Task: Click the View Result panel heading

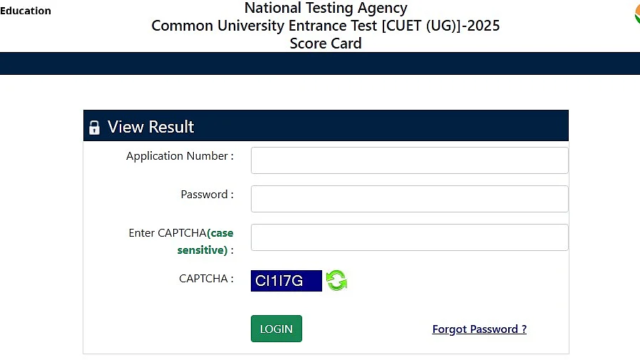Action: (x=151, y=127)
